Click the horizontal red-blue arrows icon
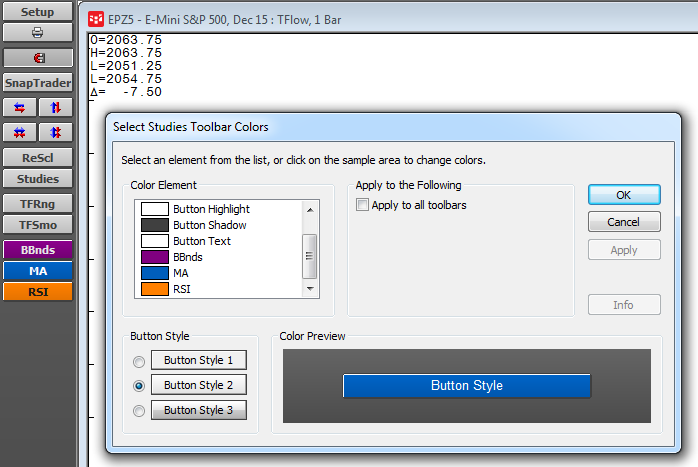The image size is (698, 467). 19,107
